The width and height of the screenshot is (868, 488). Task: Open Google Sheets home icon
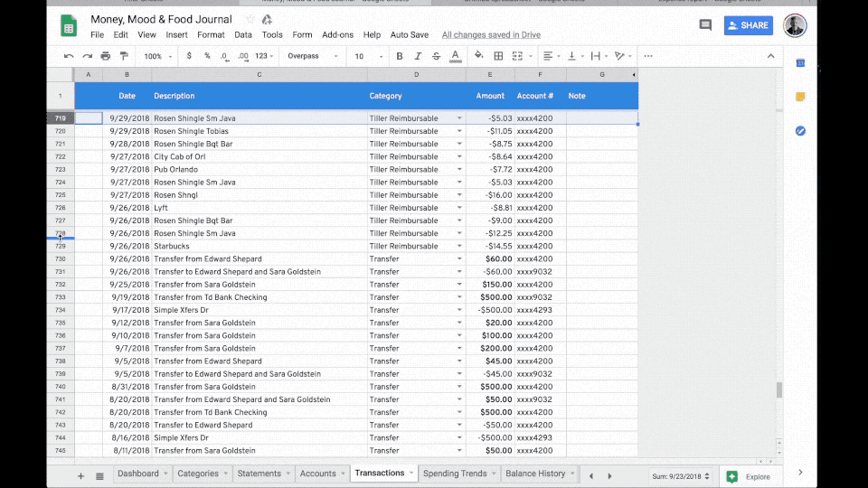(69, 26)
